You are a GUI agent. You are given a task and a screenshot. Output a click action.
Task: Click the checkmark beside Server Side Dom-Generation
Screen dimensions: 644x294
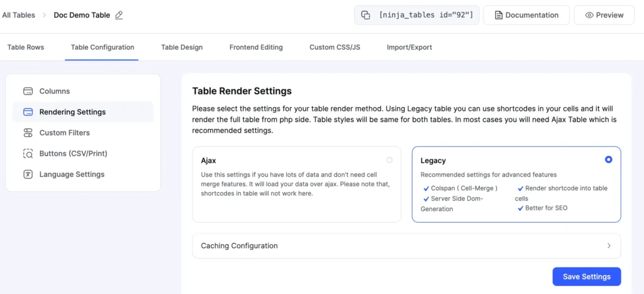coord(426,198)
